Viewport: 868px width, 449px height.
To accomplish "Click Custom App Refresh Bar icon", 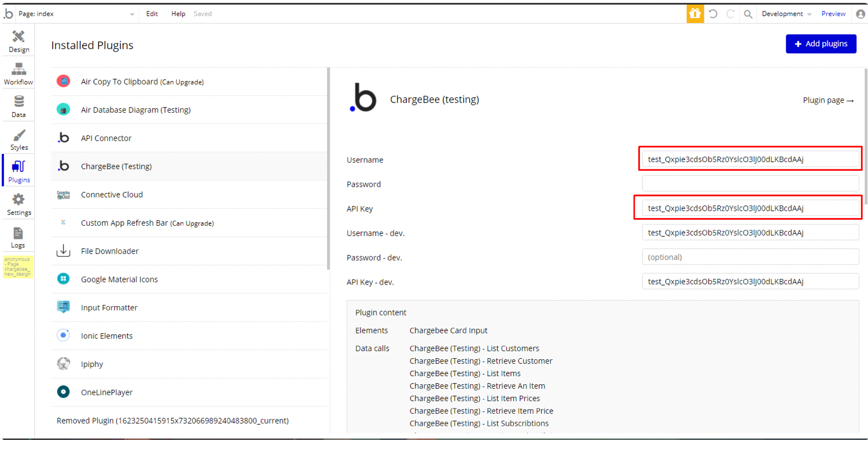I will pyautogui.click(x=64, y=223).
